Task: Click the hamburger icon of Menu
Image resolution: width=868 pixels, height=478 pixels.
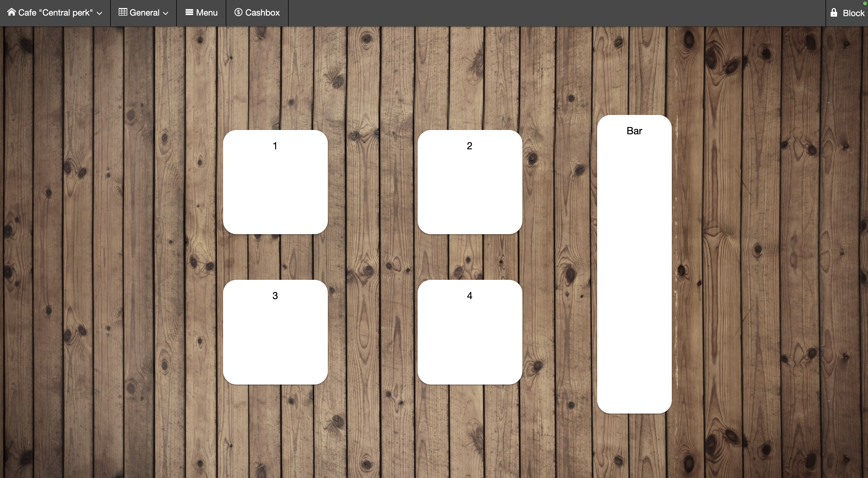Action: point(189,12)
